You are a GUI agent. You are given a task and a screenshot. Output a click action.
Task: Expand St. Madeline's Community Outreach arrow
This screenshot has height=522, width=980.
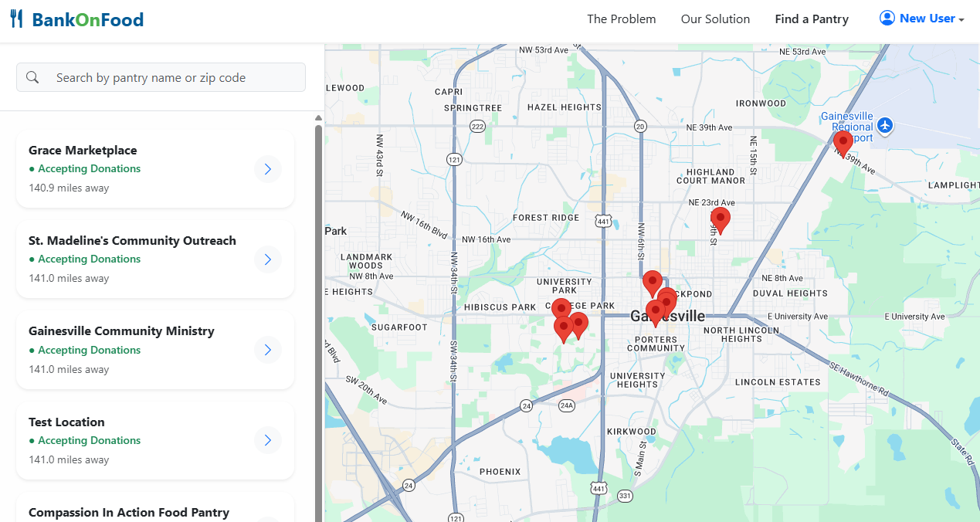pos(268,259)
